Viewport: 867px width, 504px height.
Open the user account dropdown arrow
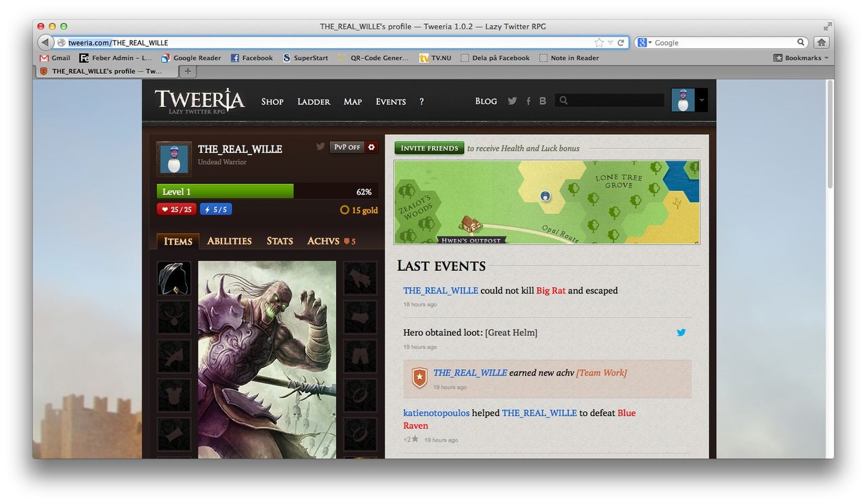point(702,101)
